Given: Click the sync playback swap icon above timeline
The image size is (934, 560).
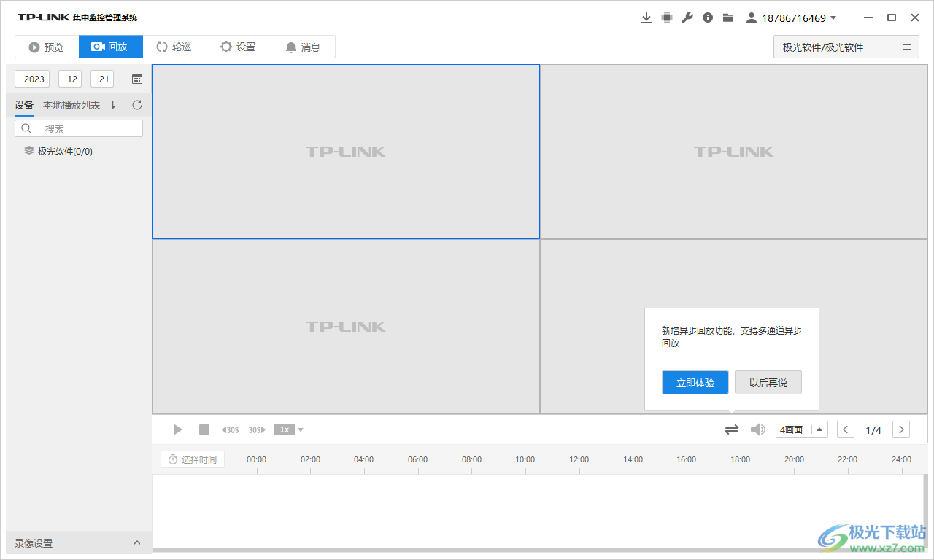Looking at the screenshot, I should coord(731,429).
